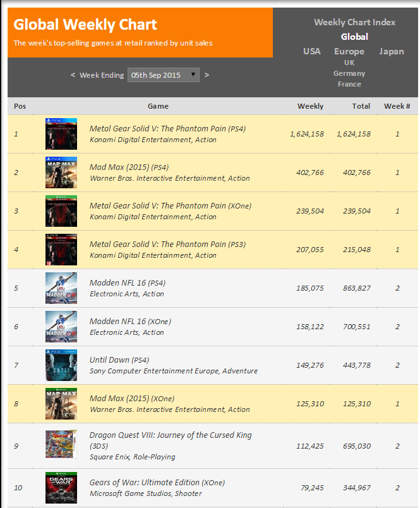Go to next week with right arrow
420x508 pixels.
point(207,75)
